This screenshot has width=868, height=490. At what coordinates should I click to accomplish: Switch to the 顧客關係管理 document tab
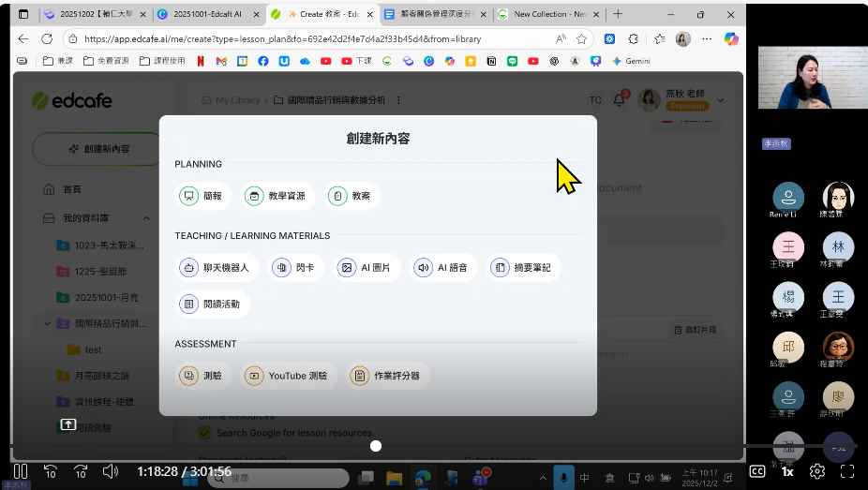click(436, 14)
